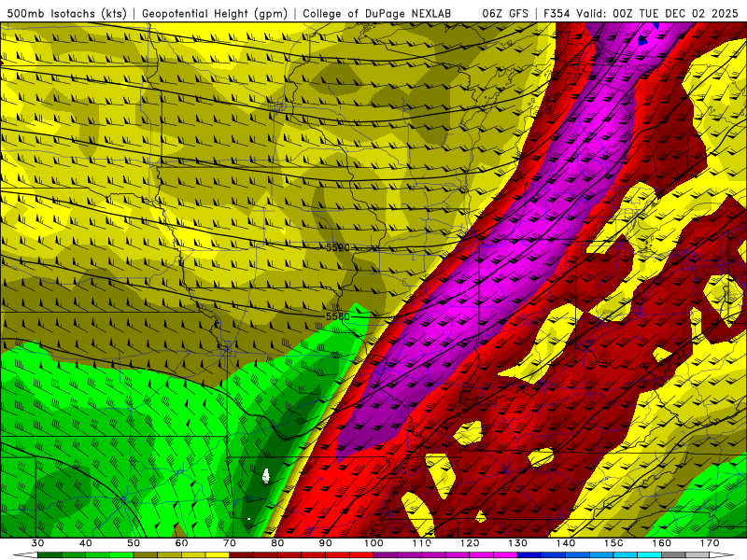
Task: Click the legend value 170
Action: coord(710,543)
